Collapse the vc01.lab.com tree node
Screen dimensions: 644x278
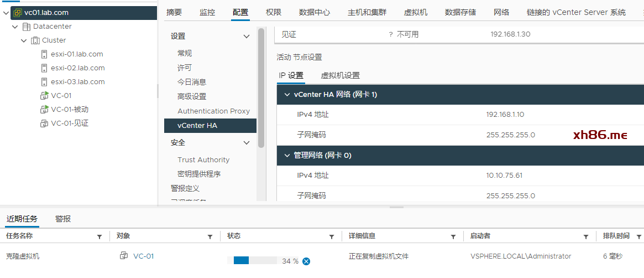point(7,12)
